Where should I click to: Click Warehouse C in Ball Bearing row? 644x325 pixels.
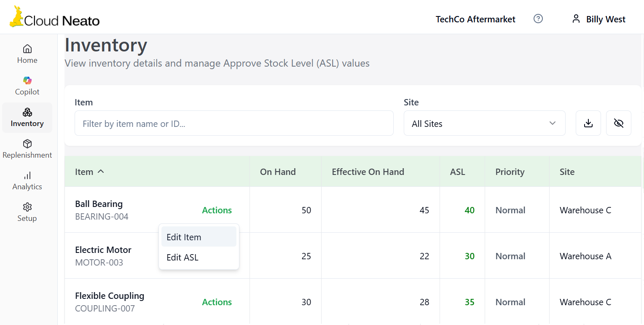coord(585,210)
